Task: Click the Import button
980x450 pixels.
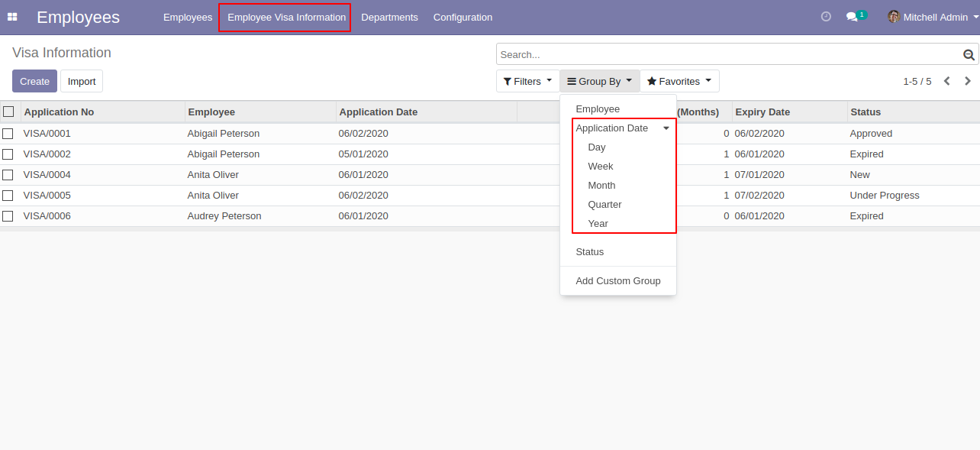Action: [x=82, y=81]
